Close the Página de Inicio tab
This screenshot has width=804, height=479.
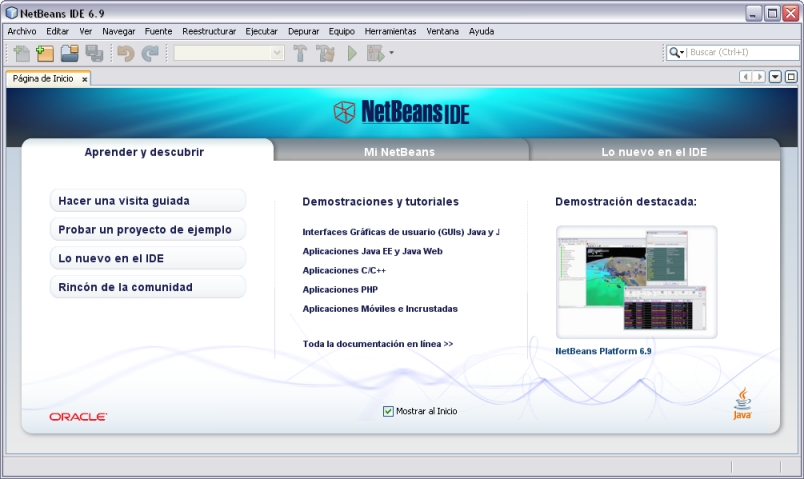84,79
